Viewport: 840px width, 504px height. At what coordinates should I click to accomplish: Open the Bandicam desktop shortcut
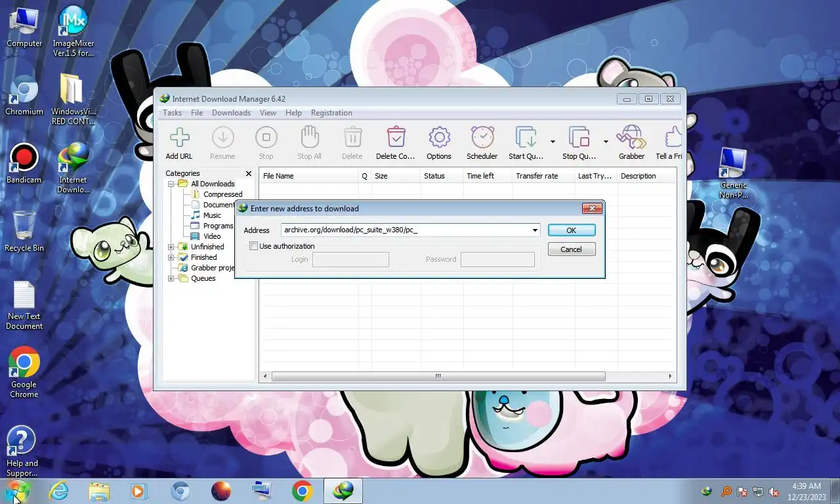pos(24,164)
